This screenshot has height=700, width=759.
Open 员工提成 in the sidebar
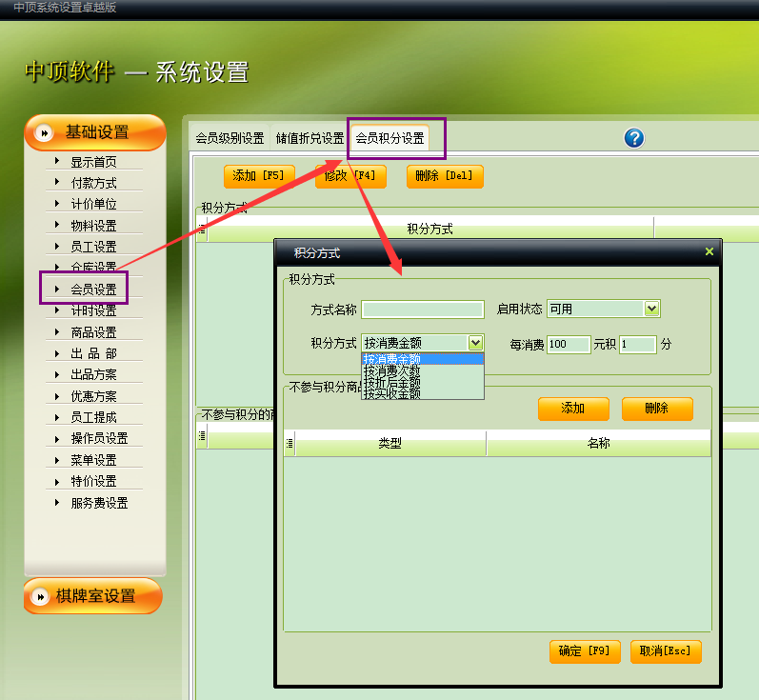[x=94, y=417]
